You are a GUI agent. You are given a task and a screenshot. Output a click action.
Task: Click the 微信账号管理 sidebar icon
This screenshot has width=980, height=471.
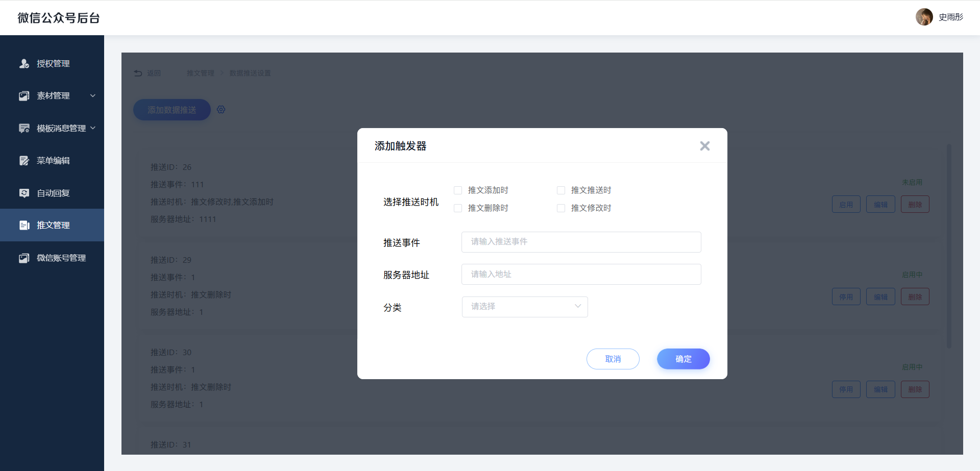(24, 258)
